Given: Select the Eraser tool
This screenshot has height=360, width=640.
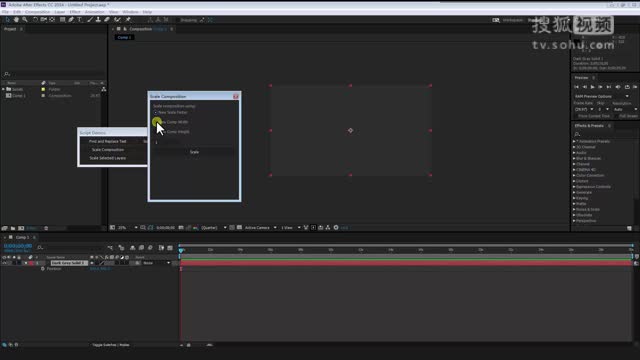Looking at the screenshot, I should point(107,20).
